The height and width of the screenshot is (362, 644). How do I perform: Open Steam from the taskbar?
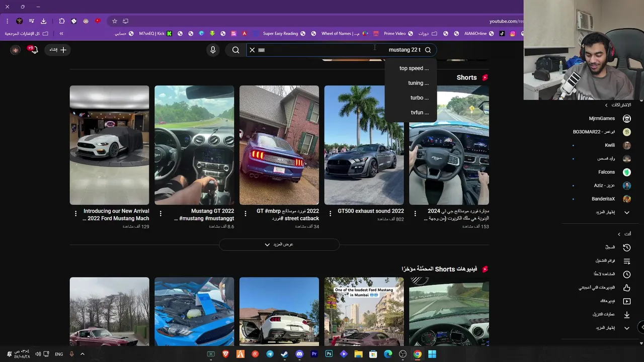pyautogui.click(x=284, y=354)
